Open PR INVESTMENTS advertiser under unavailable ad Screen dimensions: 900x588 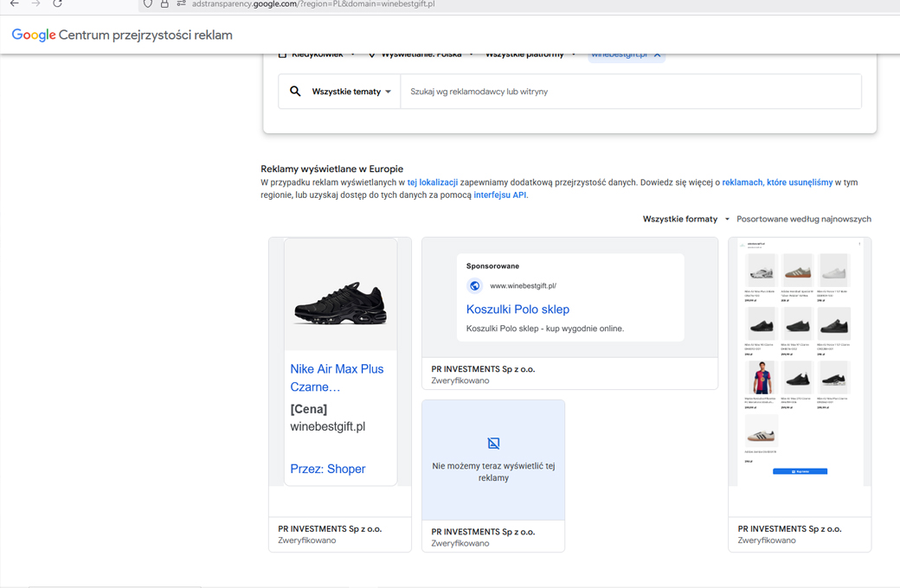[483, 532]
